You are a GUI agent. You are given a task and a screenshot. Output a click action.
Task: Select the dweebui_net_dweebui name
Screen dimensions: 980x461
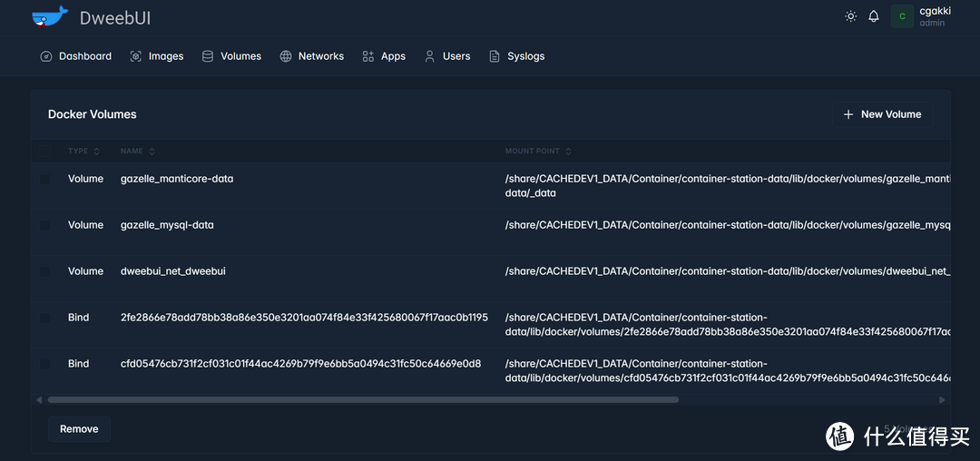[173, 271]
